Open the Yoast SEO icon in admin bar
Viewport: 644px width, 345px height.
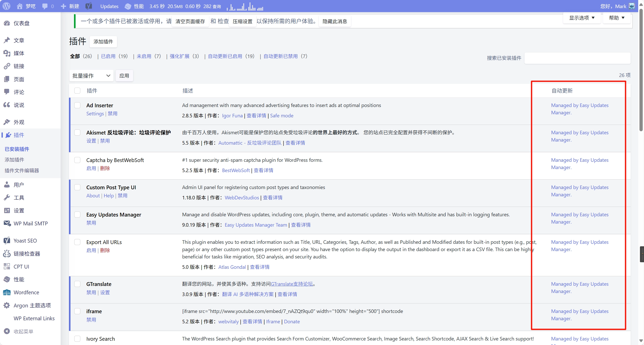pos(88,6)
